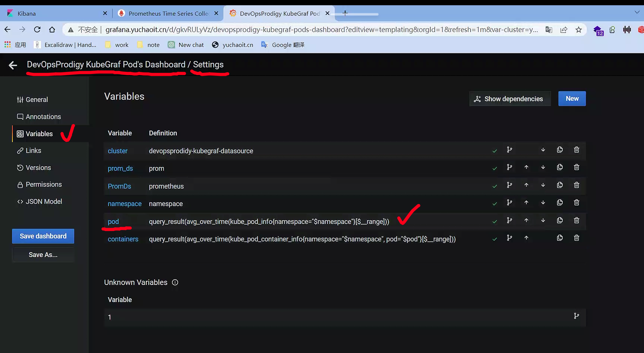Open the JSON Model section

click(43, 202)
